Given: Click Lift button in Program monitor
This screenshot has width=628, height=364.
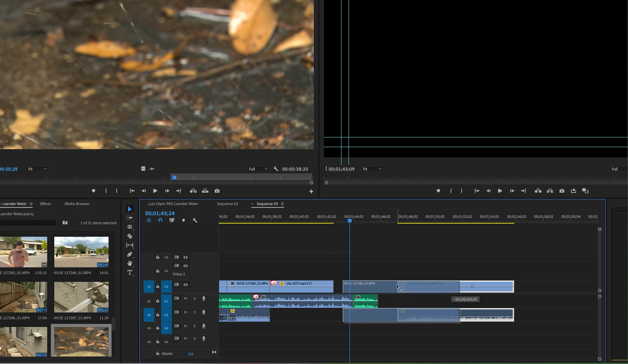Looking at the screenshot, I should [x=538, y=191].
